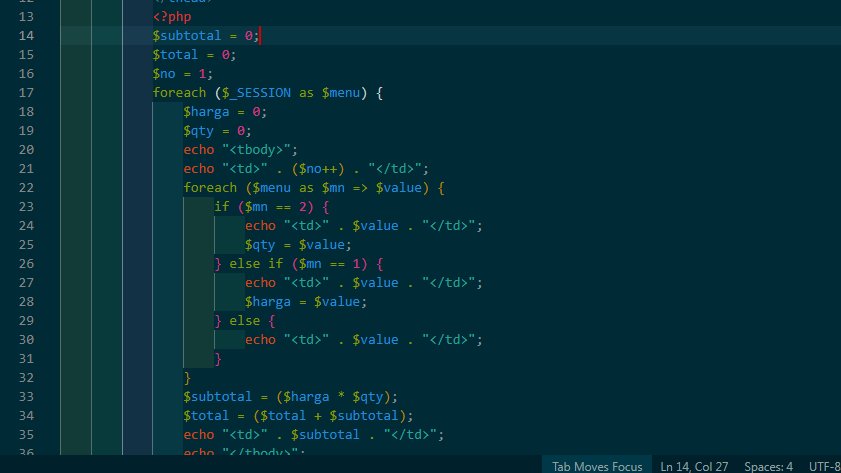Click $_SESSION in the foreach statement

tap(256, 93)
